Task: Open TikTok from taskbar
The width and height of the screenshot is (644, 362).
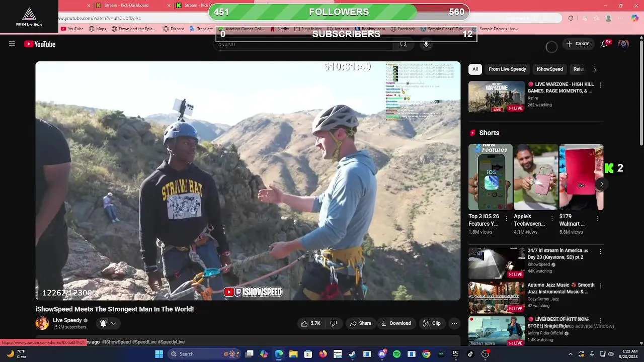Action: (470, 354)
